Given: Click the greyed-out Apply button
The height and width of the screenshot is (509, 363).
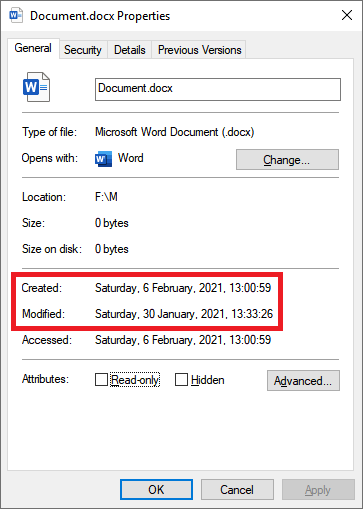Looking at the screenshot, I should [x=318, y=490].
